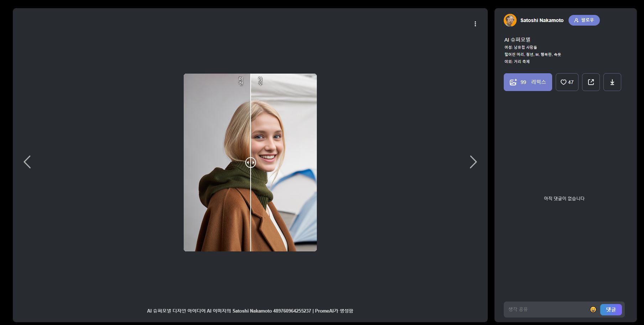Go to the previous image with left arrow
This screenshot has height=325, width=644.
27,162
